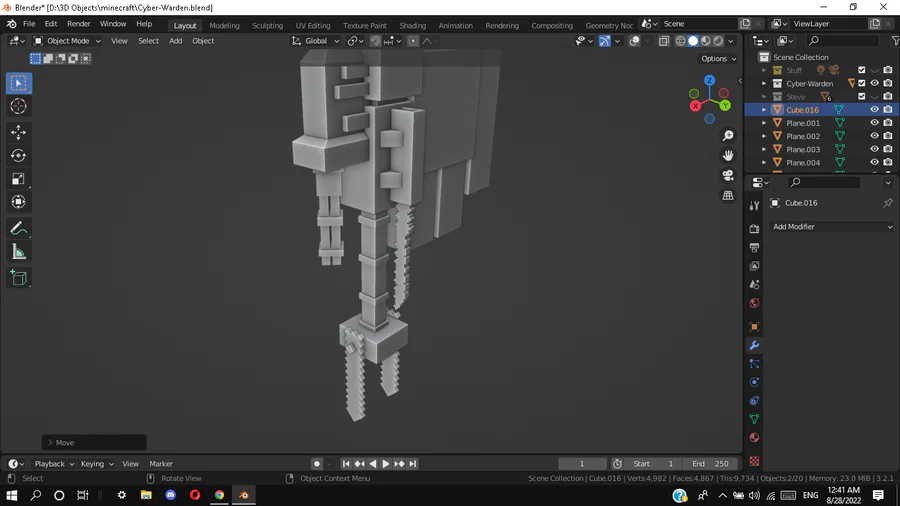Click the outliner search field
Viewport: 900px width, 506px height.
pyautogui.click(x=843, y=41)
